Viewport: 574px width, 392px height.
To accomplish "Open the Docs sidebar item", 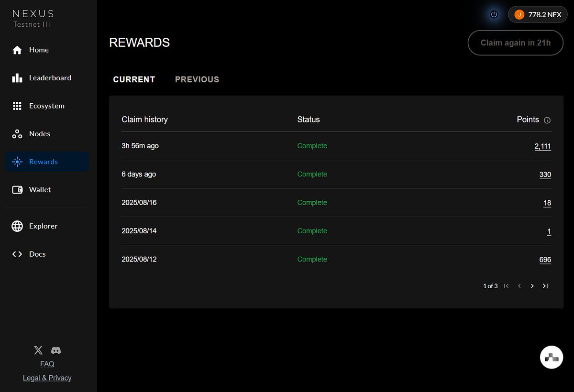I will (x=47, y=254).
